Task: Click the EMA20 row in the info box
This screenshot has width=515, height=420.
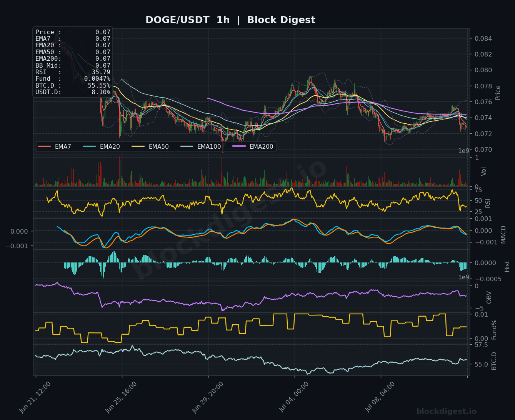Action: coord(73,45)
